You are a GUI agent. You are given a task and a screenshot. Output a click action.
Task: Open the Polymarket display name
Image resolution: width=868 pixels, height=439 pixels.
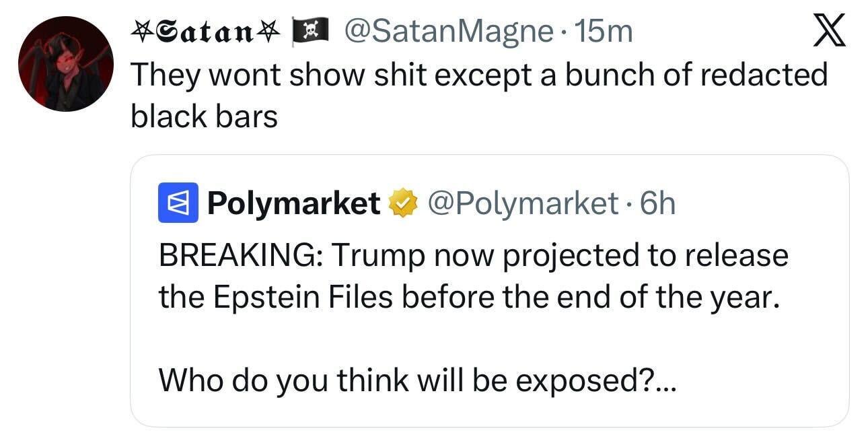click(293, 203)
